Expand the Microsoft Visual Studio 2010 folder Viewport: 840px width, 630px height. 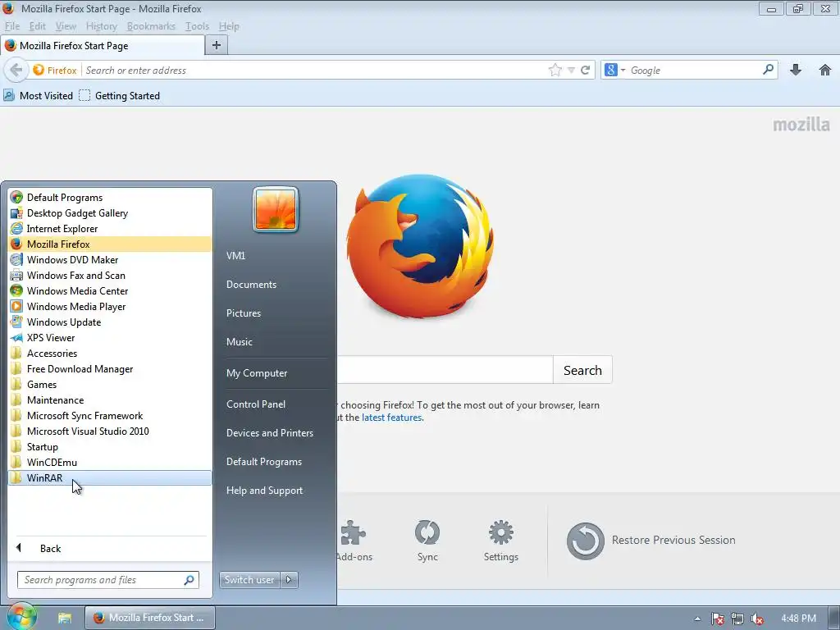click(x=110, y=431)
